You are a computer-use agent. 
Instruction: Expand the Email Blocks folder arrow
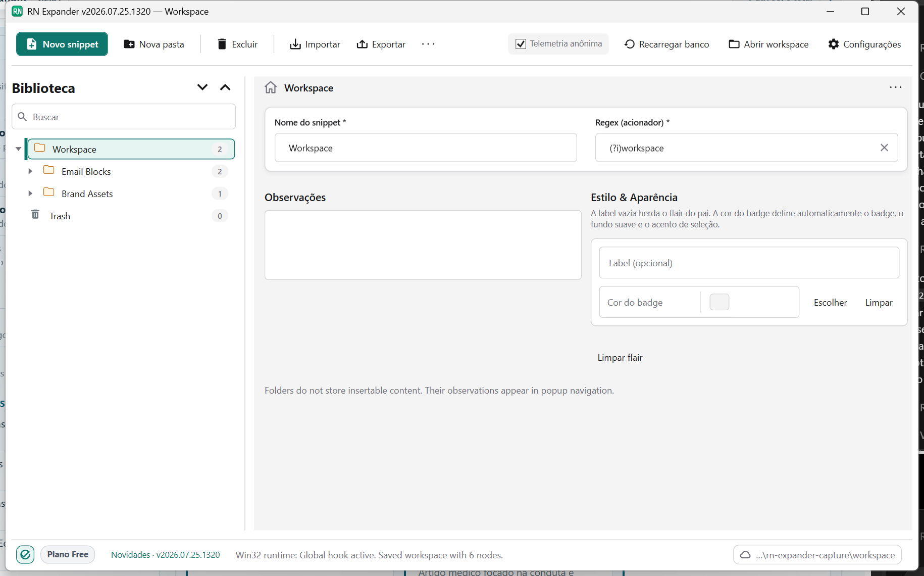point(30,171)
